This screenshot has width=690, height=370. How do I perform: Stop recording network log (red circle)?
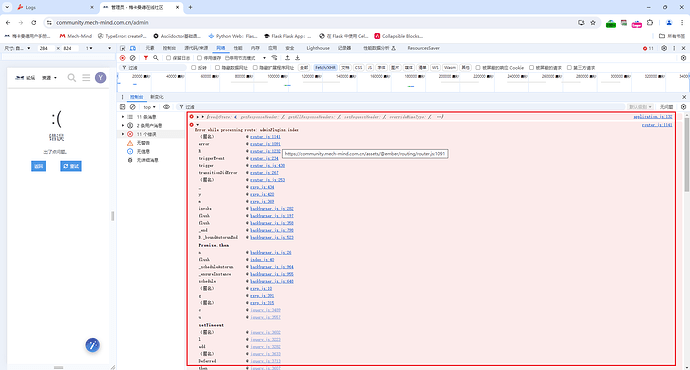click(123, 58)
